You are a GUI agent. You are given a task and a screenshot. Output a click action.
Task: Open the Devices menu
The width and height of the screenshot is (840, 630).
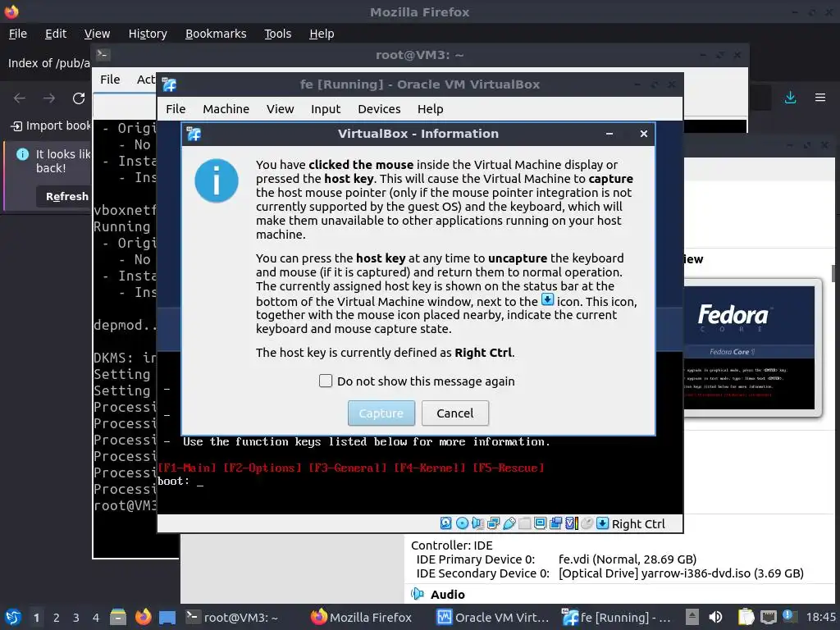pos(379,109)
